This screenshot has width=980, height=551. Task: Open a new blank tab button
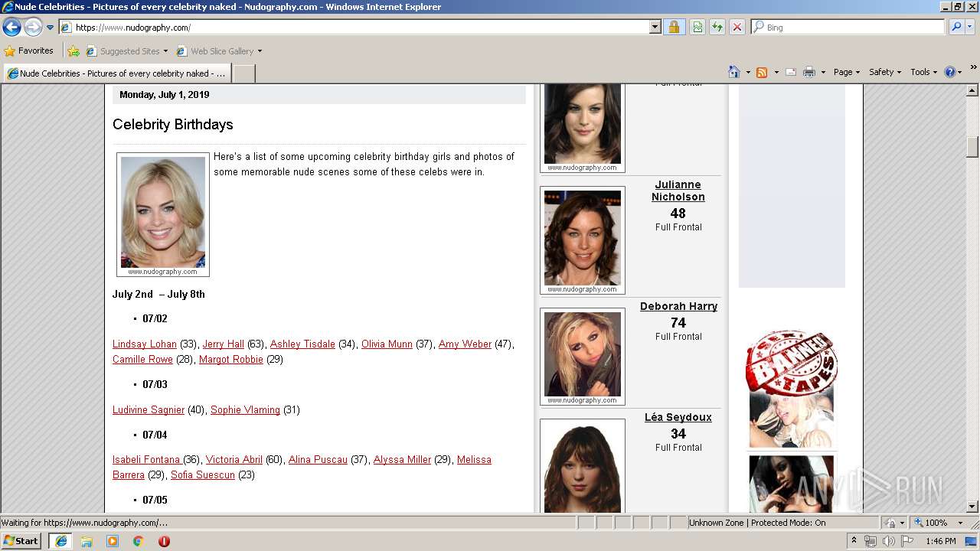click(243, 73)
